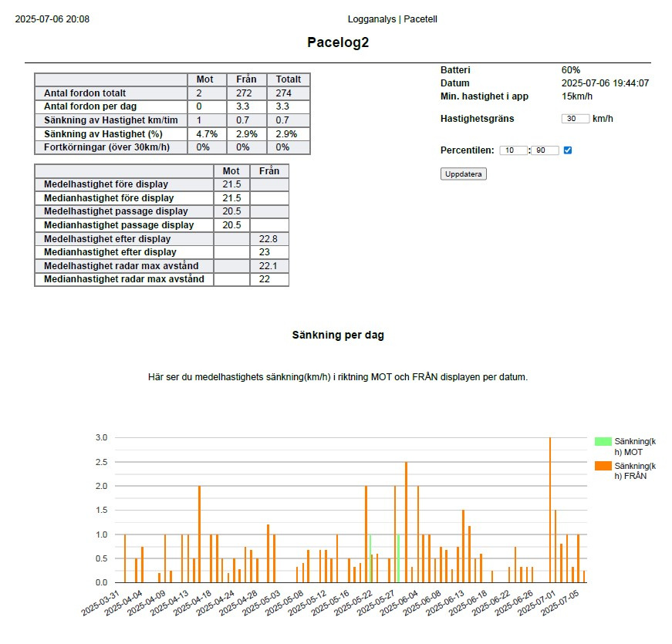Click 'Medianhastighet radar max avstånd' row label

[124, 279]
